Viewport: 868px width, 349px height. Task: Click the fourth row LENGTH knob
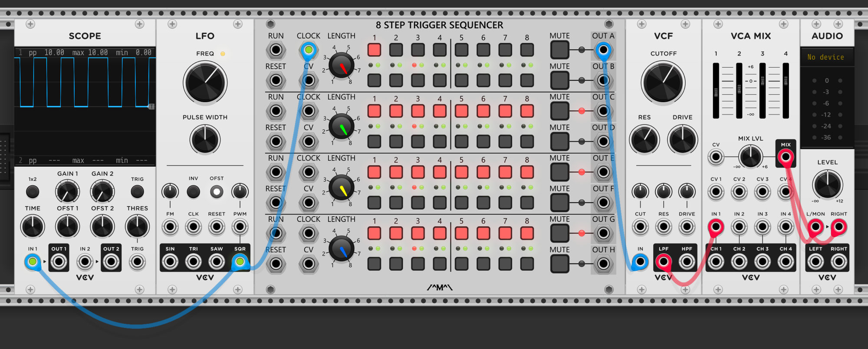(x=342, y=249)
